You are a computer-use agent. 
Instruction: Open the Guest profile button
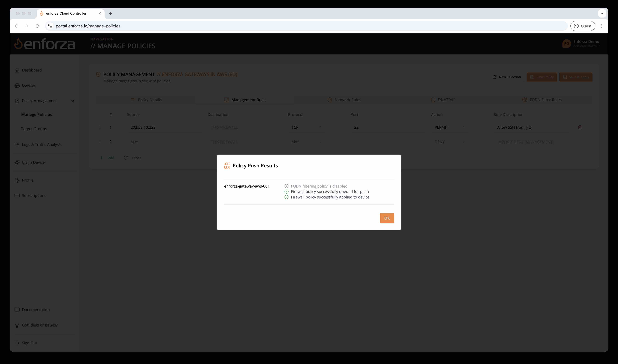[582, 26]
